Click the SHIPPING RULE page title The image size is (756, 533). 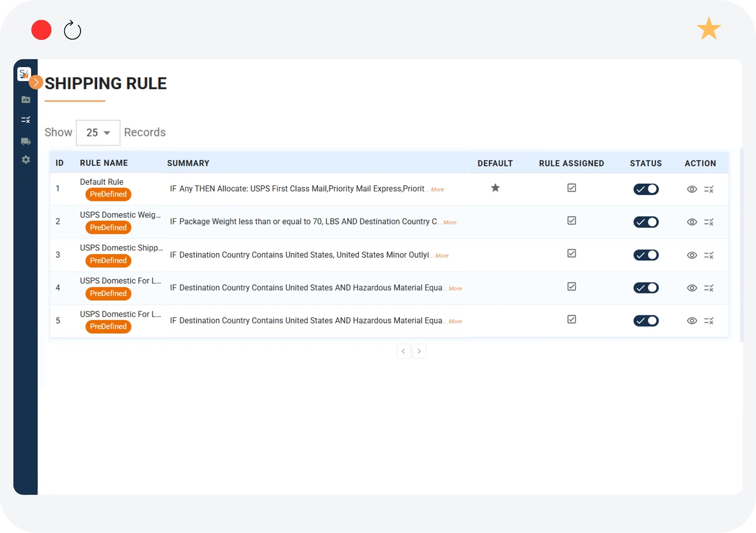[105, 84]
